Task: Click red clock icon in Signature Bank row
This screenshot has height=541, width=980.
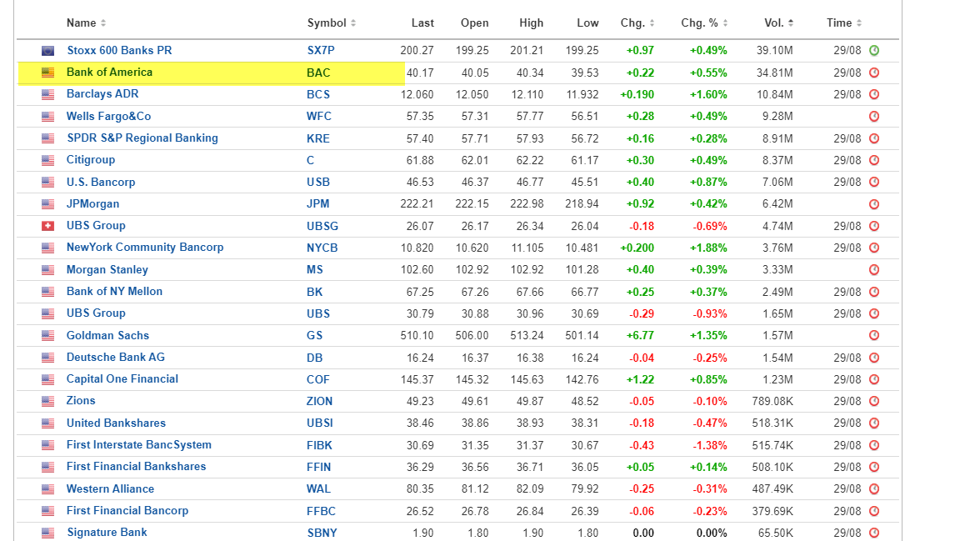Action: pyautogui.click(x=874, y=533)
